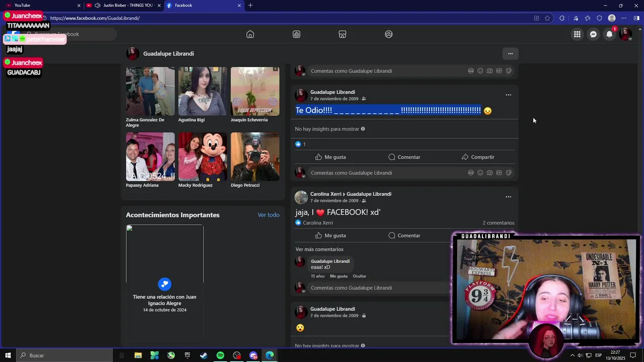This screenshot has width=644, height=362.
Task: Open the browser Settings and more menu
Action: point(624,18)
